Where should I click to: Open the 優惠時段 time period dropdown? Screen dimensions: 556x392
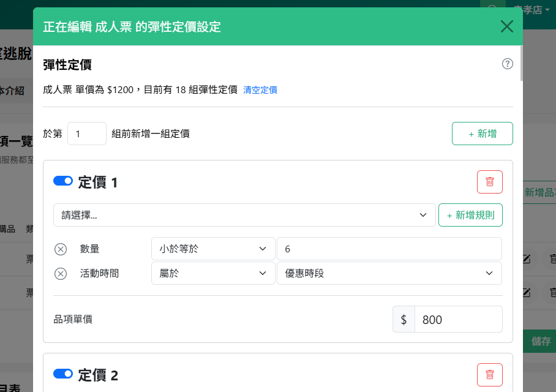tap(389, 273)
